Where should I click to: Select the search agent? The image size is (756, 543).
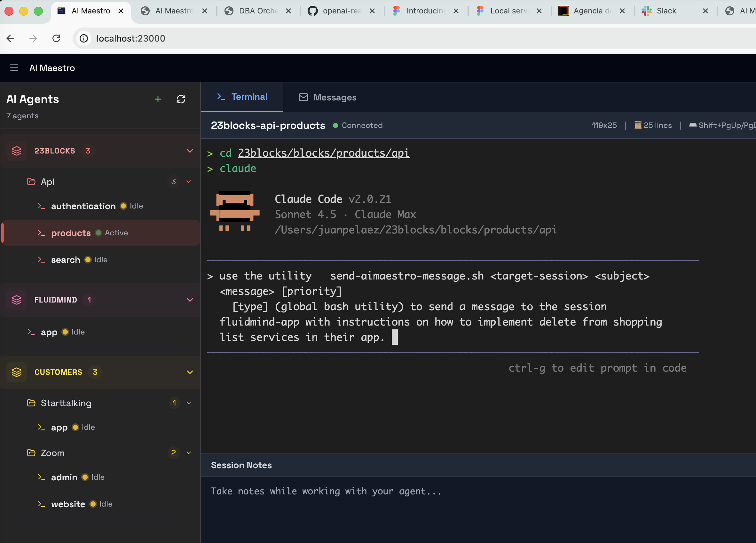pos(100,260)
